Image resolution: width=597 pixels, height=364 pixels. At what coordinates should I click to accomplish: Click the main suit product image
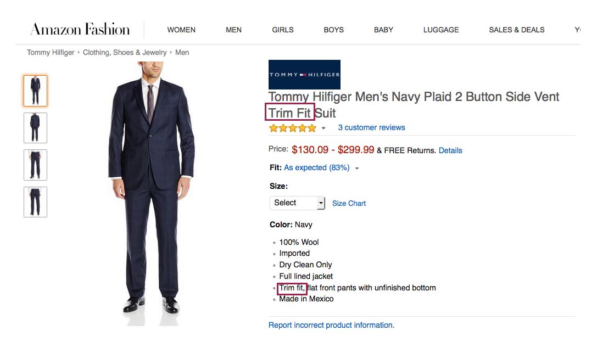(152, 193)
